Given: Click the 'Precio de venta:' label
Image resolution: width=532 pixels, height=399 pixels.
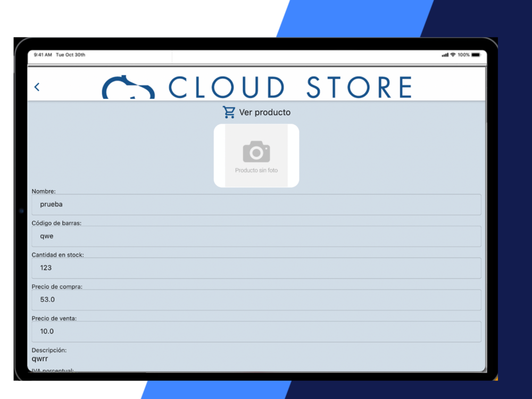Looking at the screenshot, I should 54,319.
